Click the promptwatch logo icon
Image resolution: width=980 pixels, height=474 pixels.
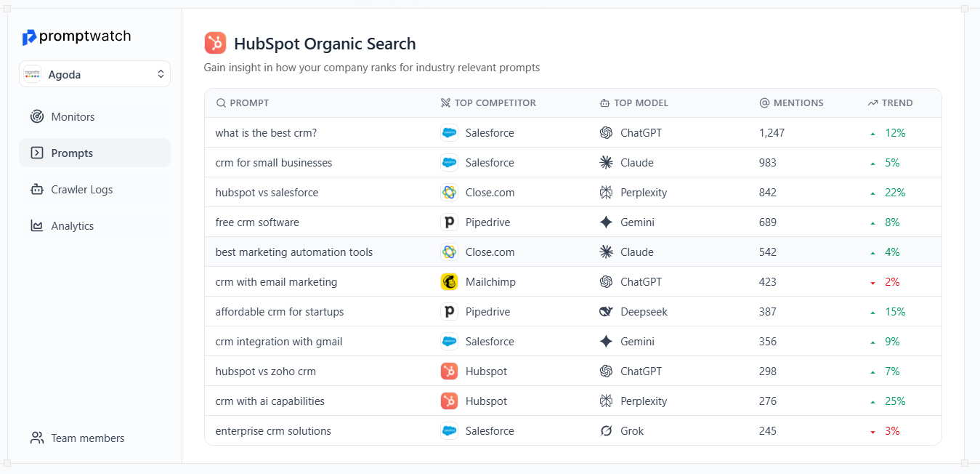pos(29,37)
